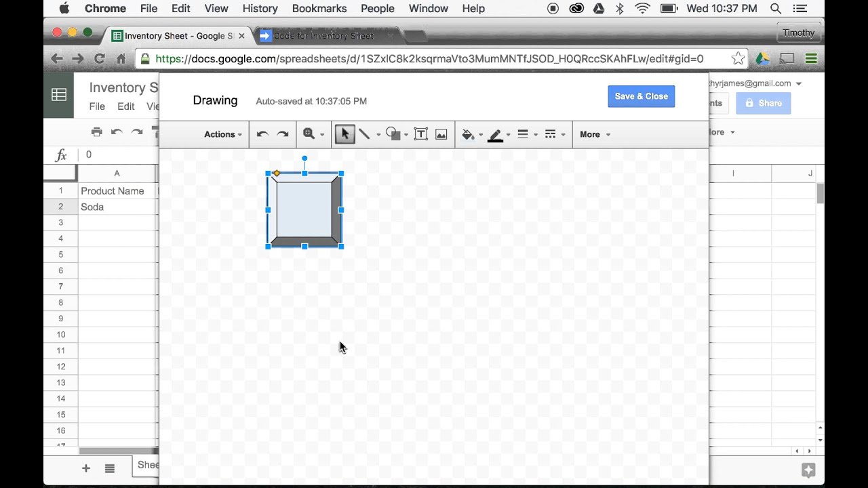Open the Bookmarks menu in the menu bar
Image resolution: width=868 pixels, height=488 pixels.
(319, 8)
